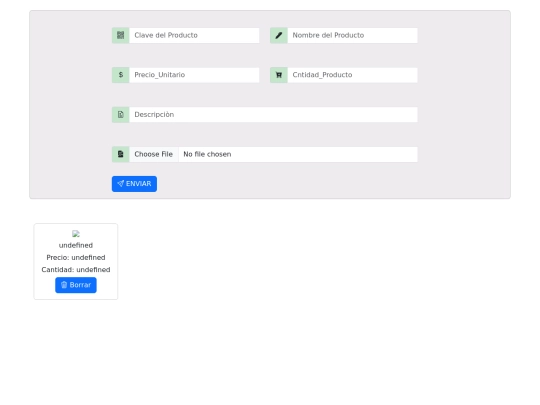
Task: Open the Choose File picker
Action: point(154,154)
